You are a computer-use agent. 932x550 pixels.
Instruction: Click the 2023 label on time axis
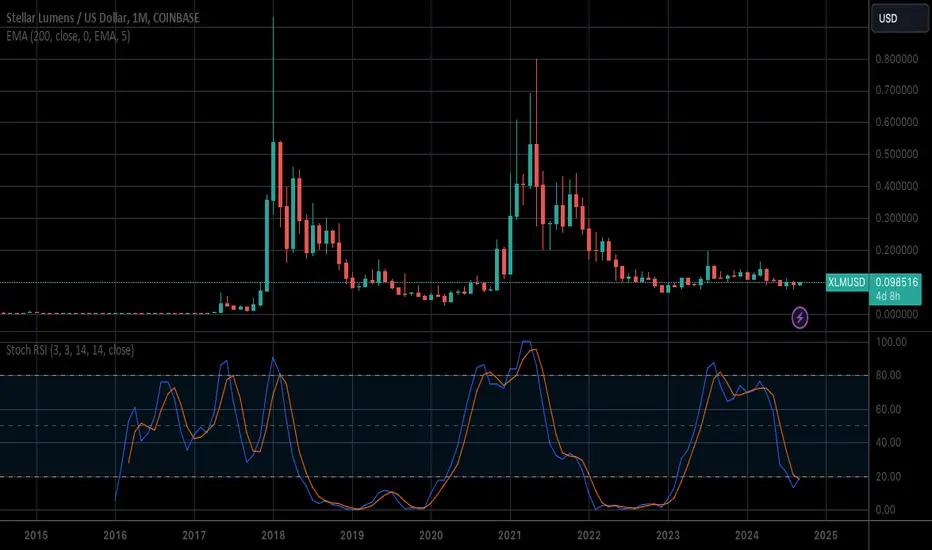(667, 535)
